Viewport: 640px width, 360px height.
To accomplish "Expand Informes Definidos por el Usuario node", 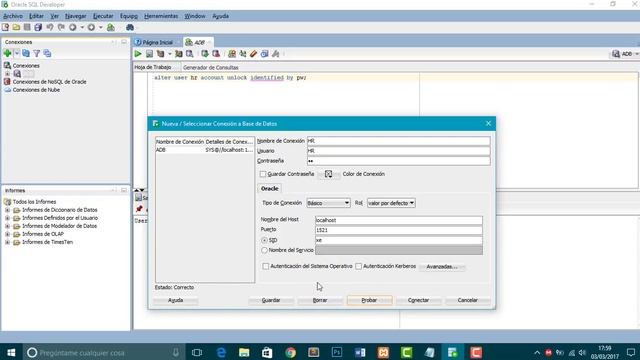I will (x=7, y=218).
